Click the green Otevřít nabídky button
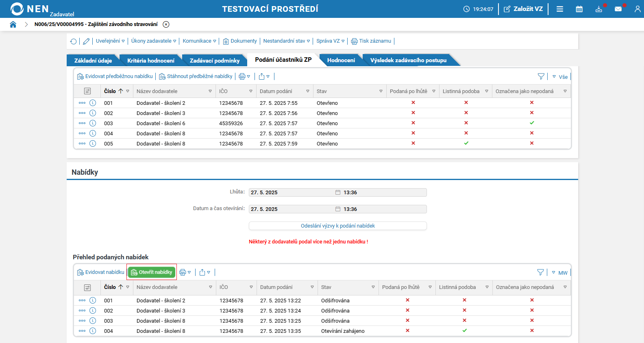644x343 pixels. click(x=152, y=272)
